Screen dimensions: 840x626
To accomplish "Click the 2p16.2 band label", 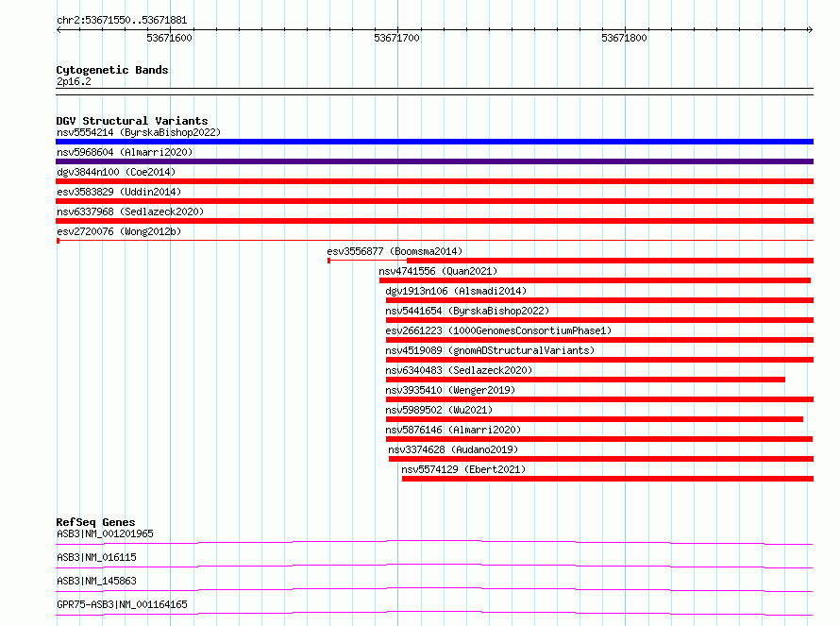I will click(74, 81).
